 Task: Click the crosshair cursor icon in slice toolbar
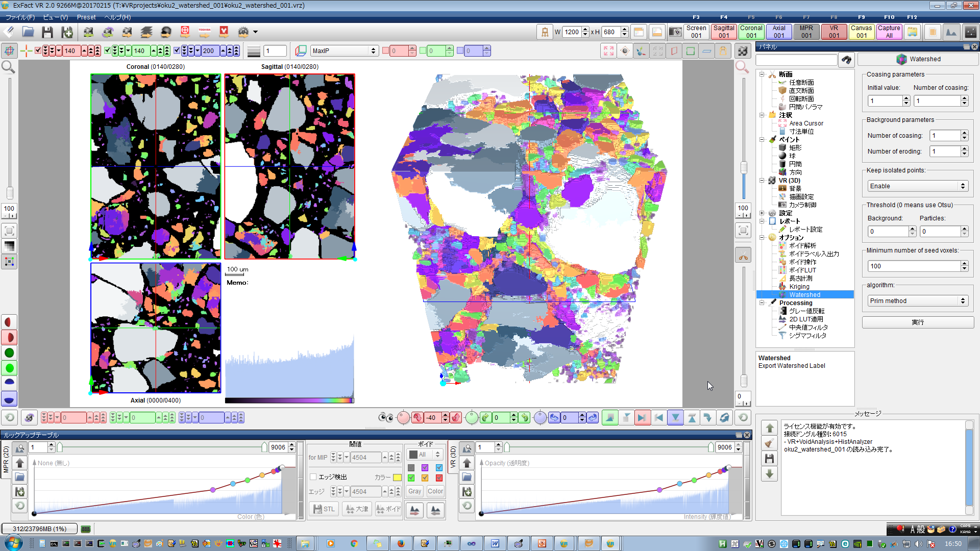tap(26, 51)
